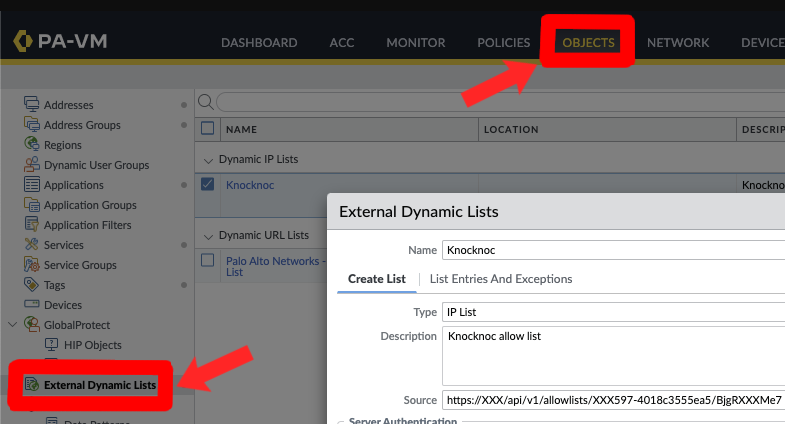Open the OBJECTS tab

[589, 42]
